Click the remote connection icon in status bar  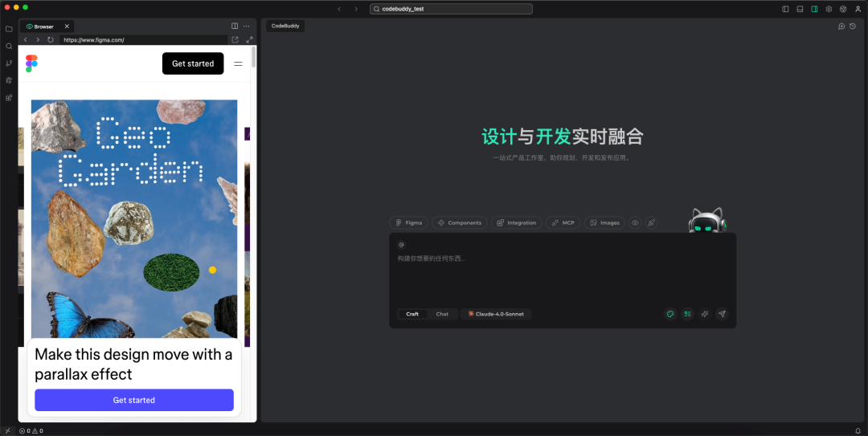pos(7,430)
